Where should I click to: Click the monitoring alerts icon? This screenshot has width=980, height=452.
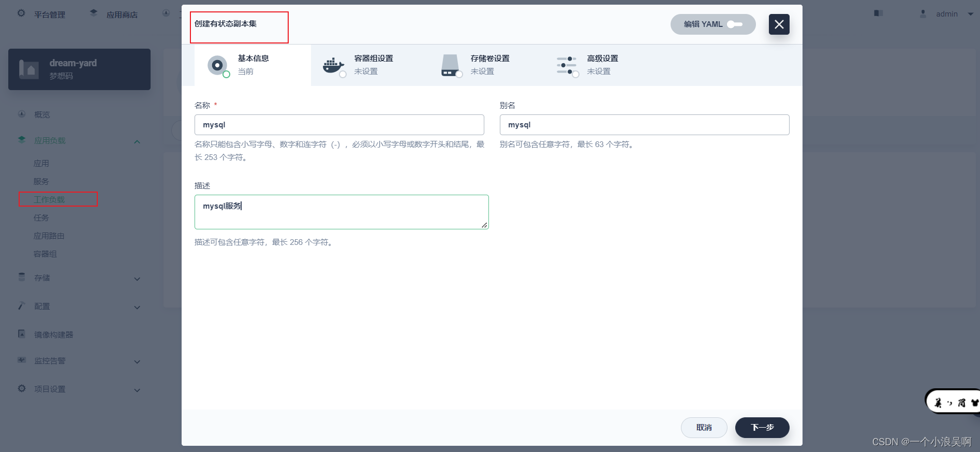(22, 360)
